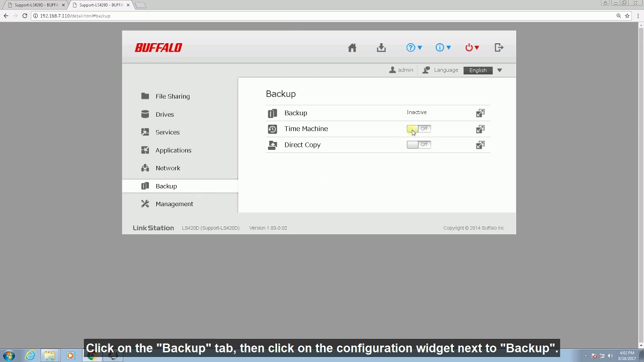This screenshot has width=644, height=362.
Task: Open Direct Copy configuration widget
Action: tap(480, 145)
